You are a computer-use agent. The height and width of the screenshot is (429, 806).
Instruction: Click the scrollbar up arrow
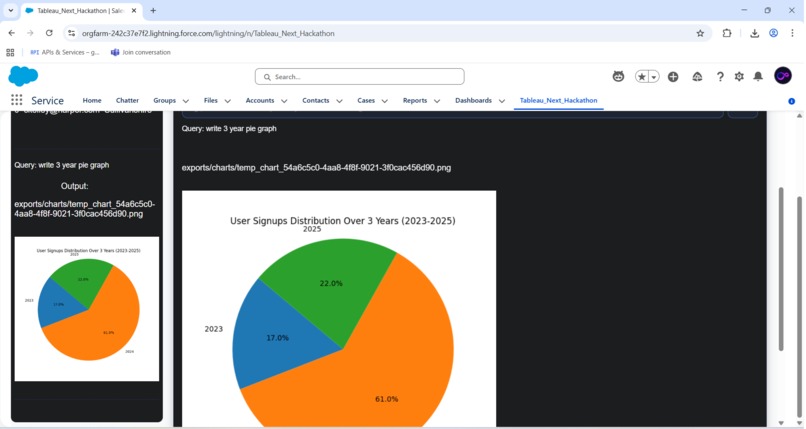(799, 115)
